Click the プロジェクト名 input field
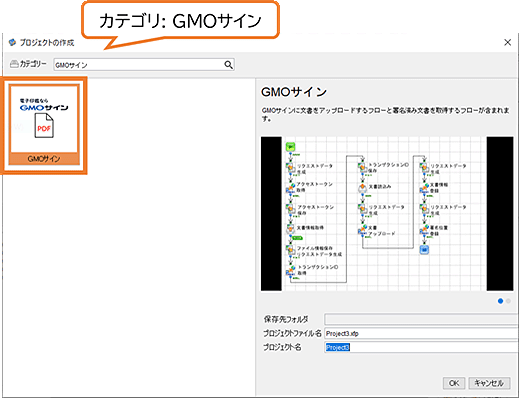Image resolution: width=519 pixels, height=398 pixels. [x=421, y=347]
